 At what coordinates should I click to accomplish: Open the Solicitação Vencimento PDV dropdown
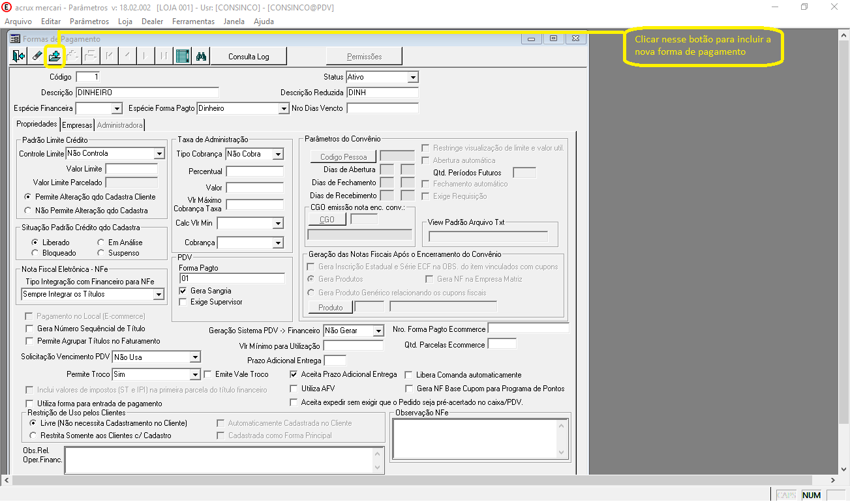click(x=195, y=357)
